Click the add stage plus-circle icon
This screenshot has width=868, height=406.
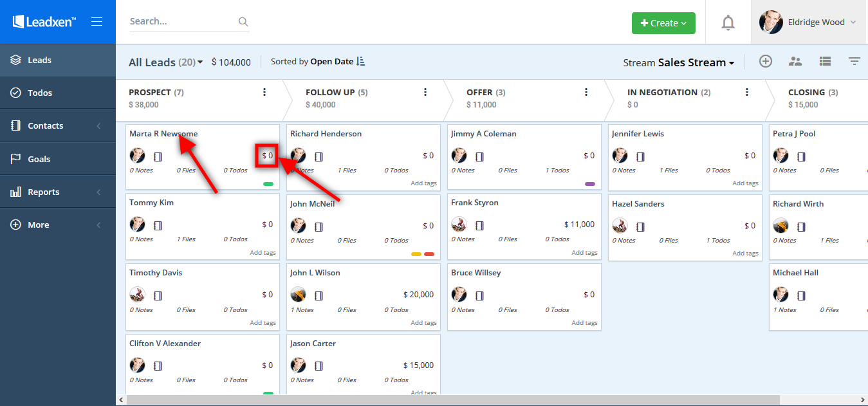pos(765,61)
